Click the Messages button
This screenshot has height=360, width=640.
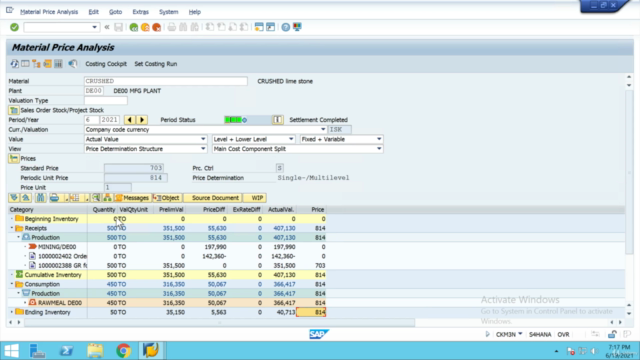[x=132, y=198]
